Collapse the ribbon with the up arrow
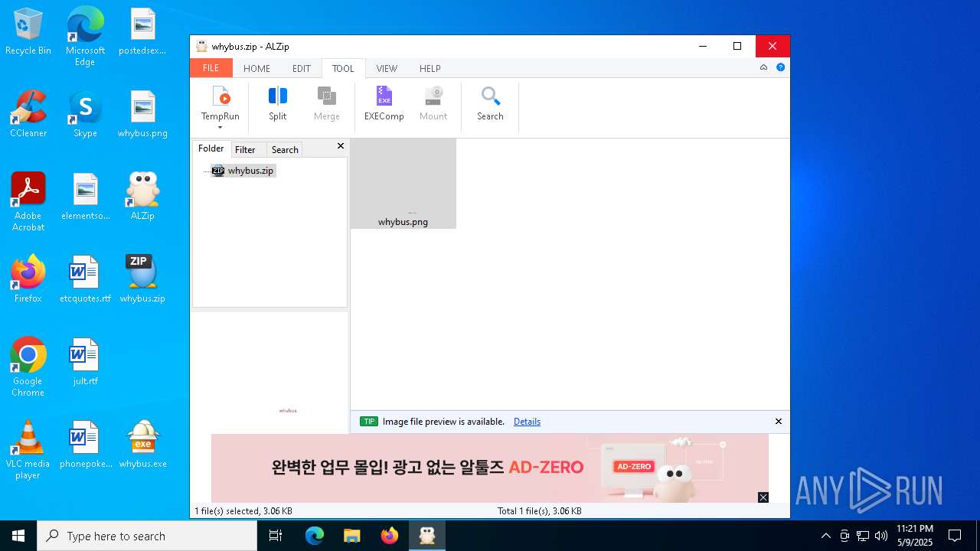Viewport: 980px width, 551px height. pos(763,67)
